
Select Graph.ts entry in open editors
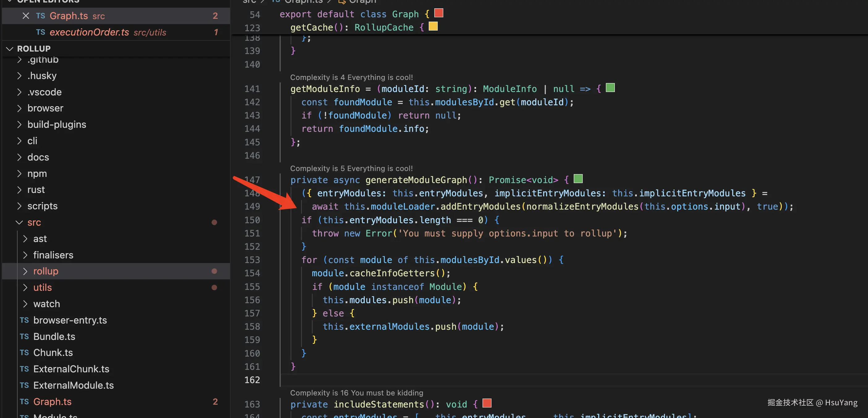(x=68, y=16)
